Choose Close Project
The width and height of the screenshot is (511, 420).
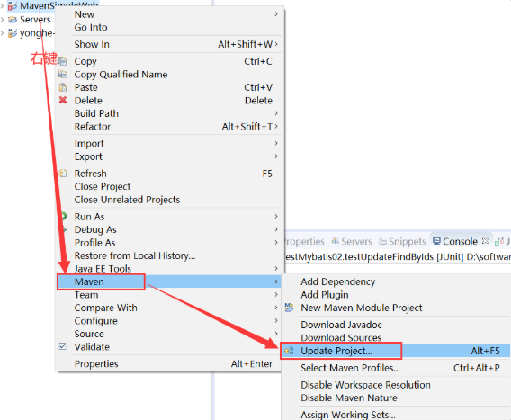(x=103, y=186)
